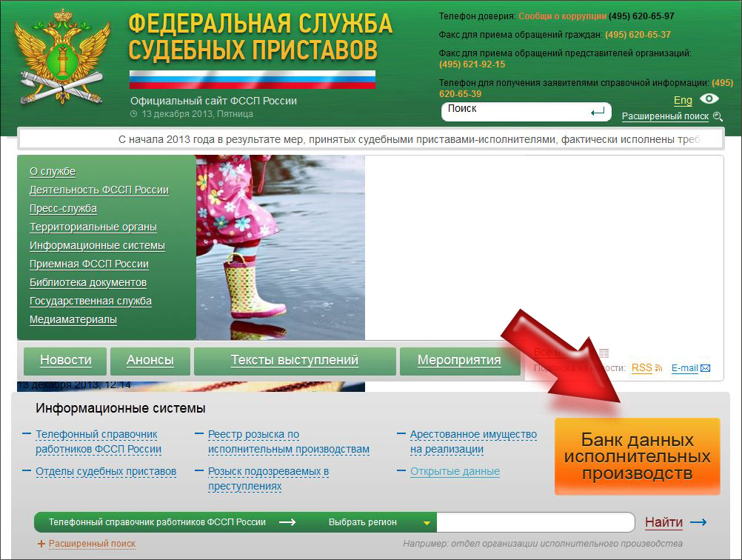Click the orange plus icon near Расширенный поиск
This screenshot has width=742, height=560.
click(x=41, y=544)
